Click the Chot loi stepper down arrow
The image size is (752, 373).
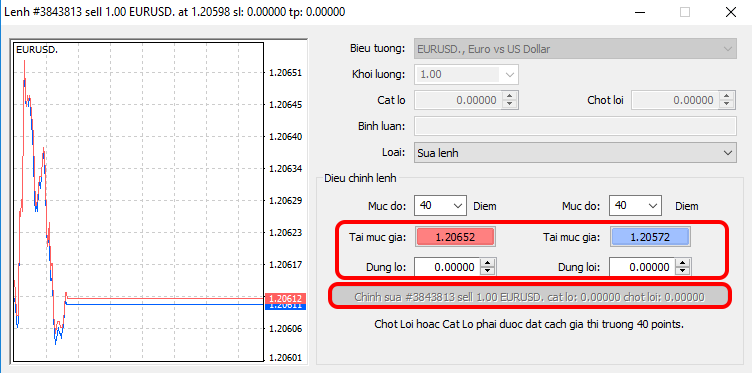727,105
